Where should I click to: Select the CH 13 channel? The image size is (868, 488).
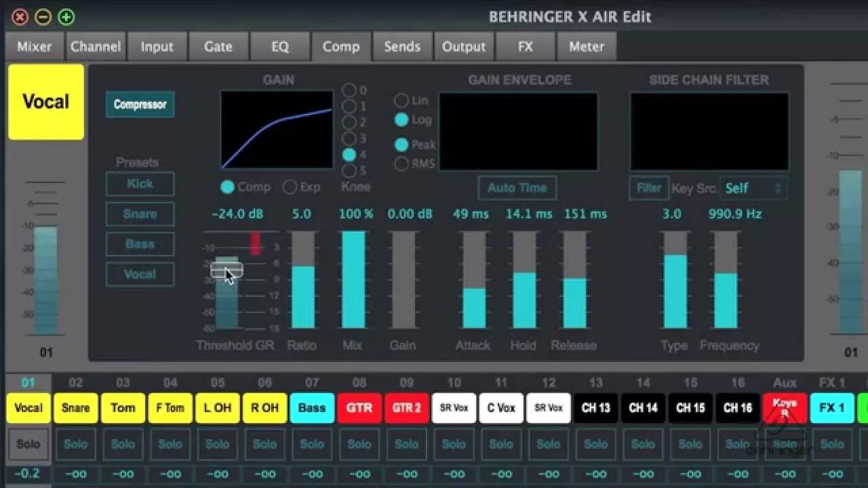(x=596, y=408)
